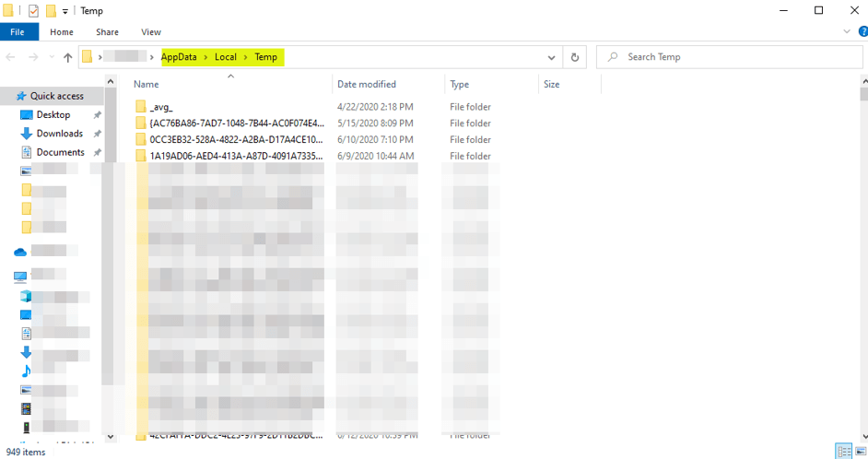
Task: Click the 3D Objects cube icon
Action: tap(26, 296)
